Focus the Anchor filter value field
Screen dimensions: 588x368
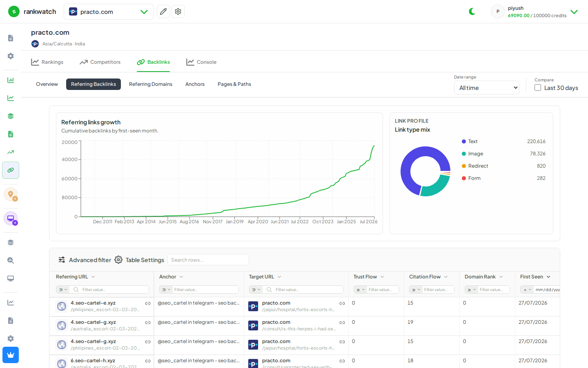point(206,289)
